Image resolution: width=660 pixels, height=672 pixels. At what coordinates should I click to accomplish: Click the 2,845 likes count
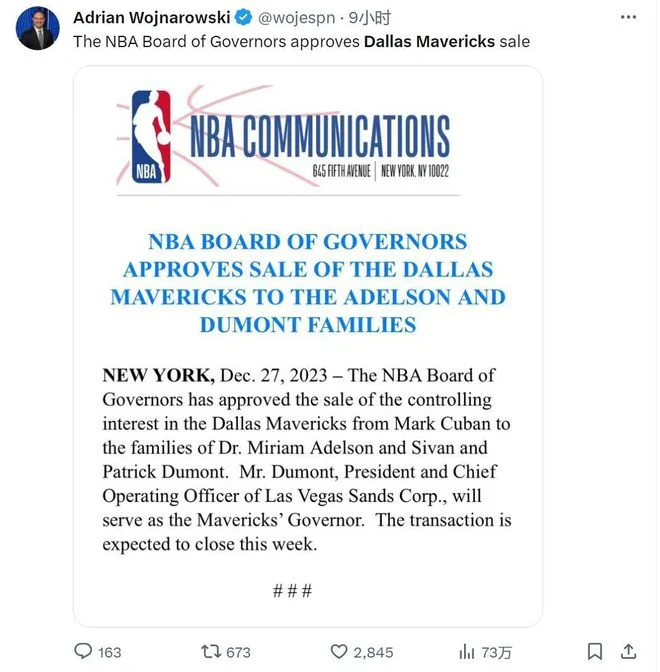(x=373, y=652)
